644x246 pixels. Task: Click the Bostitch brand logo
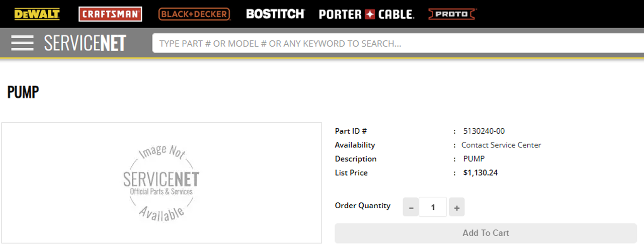tap(275, 14)
